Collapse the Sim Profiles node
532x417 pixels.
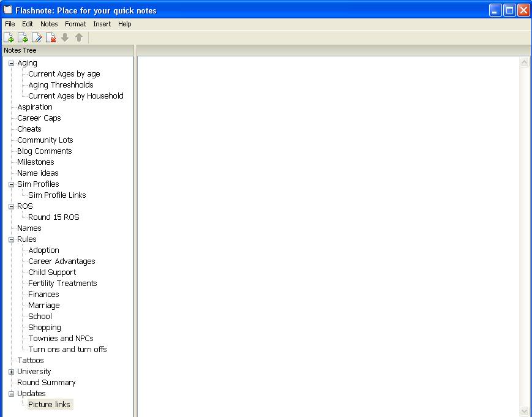pyautogui.click(x=11, y=184)
